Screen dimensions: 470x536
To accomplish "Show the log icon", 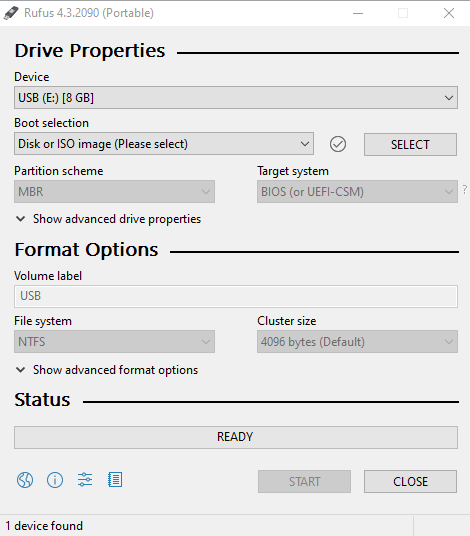I will point(115,480).
